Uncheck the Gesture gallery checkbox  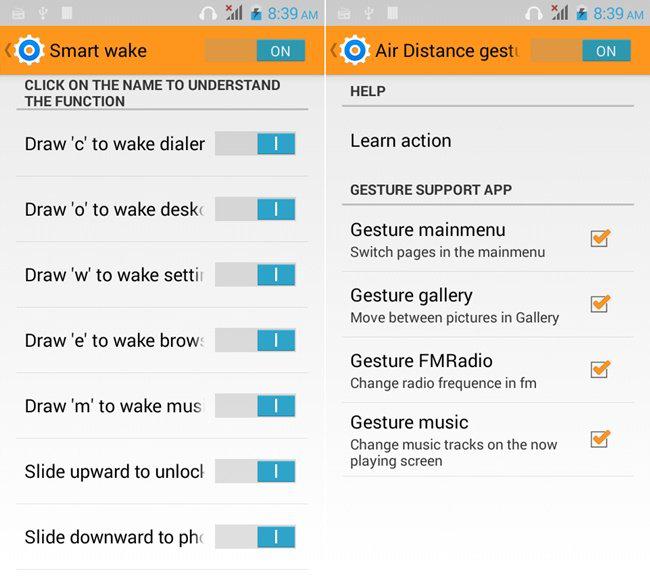point(600,304)
